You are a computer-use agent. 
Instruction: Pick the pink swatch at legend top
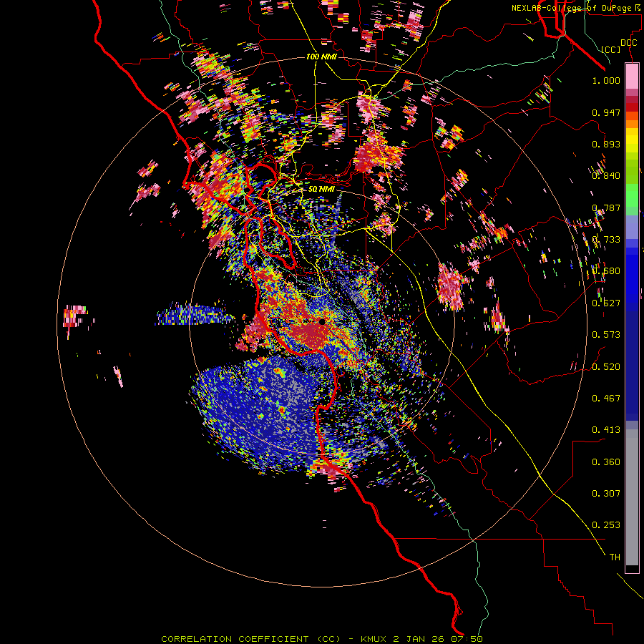pos(632,76)
